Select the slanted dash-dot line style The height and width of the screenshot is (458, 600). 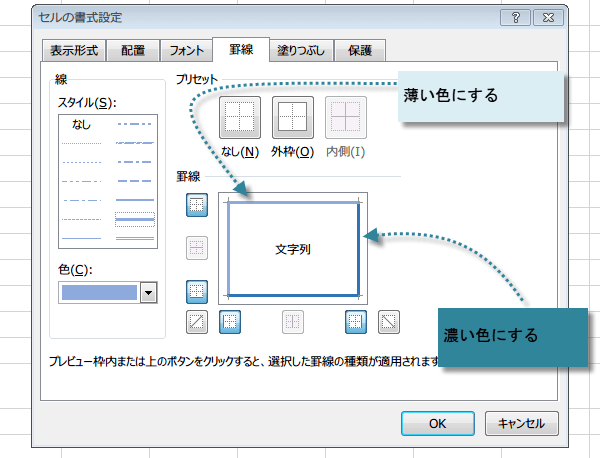[135, 143]
